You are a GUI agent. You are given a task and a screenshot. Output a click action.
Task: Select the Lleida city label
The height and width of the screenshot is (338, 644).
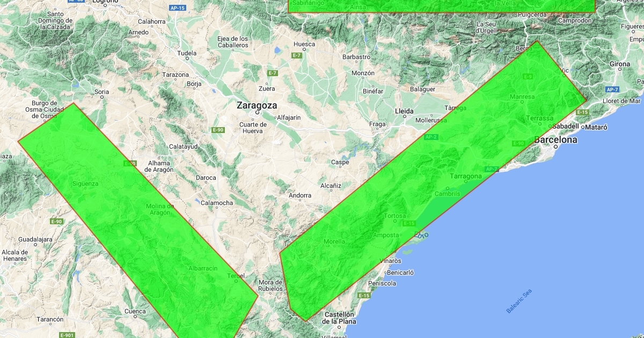coord(404,111)
